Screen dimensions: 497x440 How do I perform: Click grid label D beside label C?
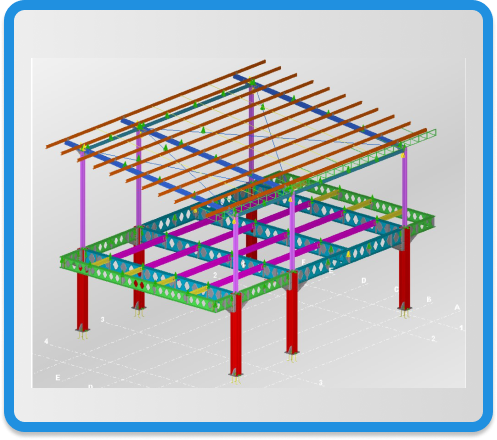click(x=364, y=281)
